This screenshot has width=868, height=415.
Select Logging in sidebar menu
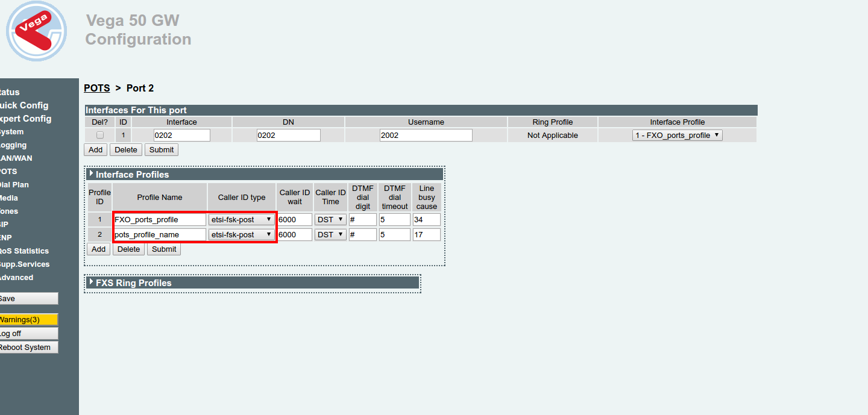(x=13, y=145)
